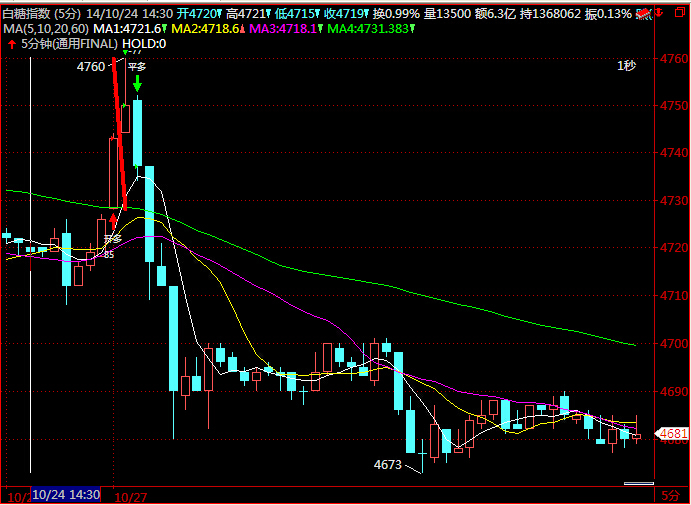The height and width of the screenshot is (505, 691).
Task: Select the white MA1:4721.6 legend
Action: point(127,29)
